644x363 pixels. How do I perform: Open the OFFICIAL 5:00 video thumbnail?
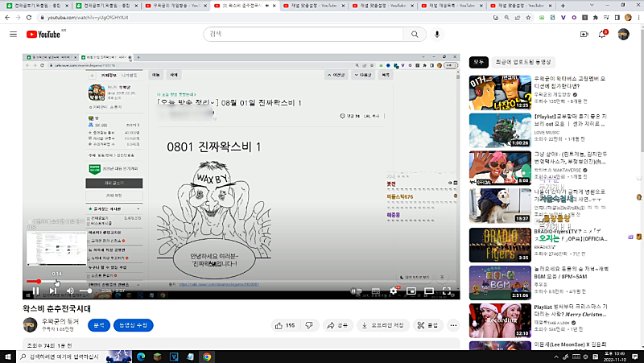500,168
